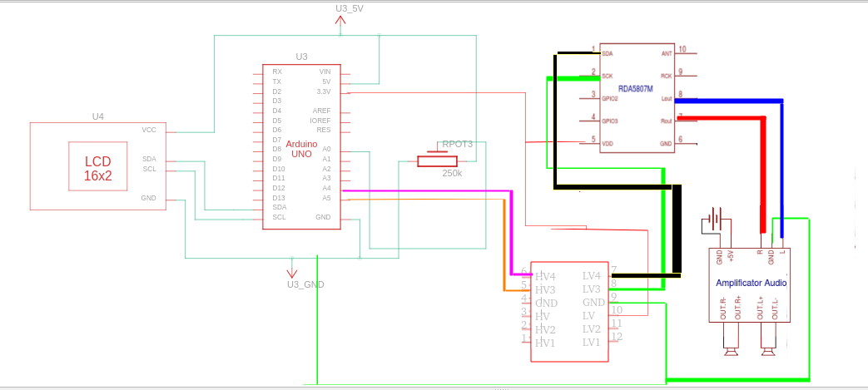Click the Amplificator Audio module label

tap(751, 283)
